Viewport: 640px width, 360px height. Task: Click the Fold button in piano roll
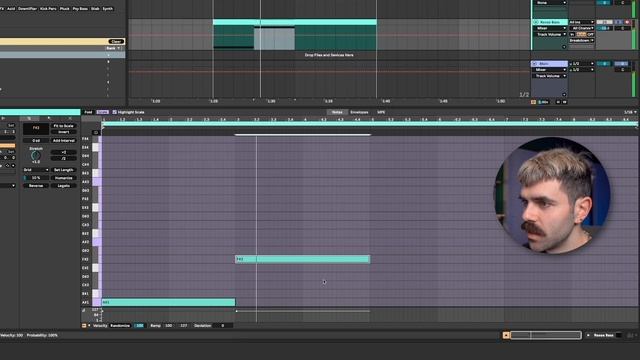[x=88, y=112]
